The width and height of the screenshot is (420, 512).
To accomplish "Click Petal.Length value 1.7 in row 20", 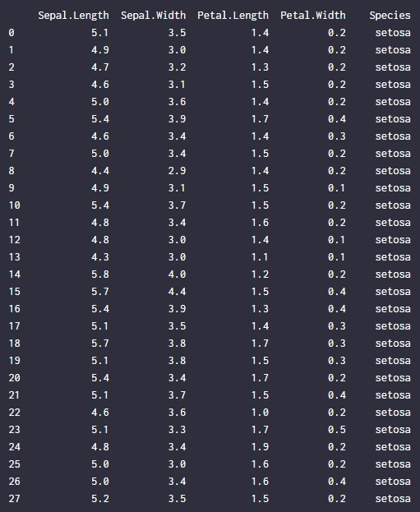I will coord(260,378).
